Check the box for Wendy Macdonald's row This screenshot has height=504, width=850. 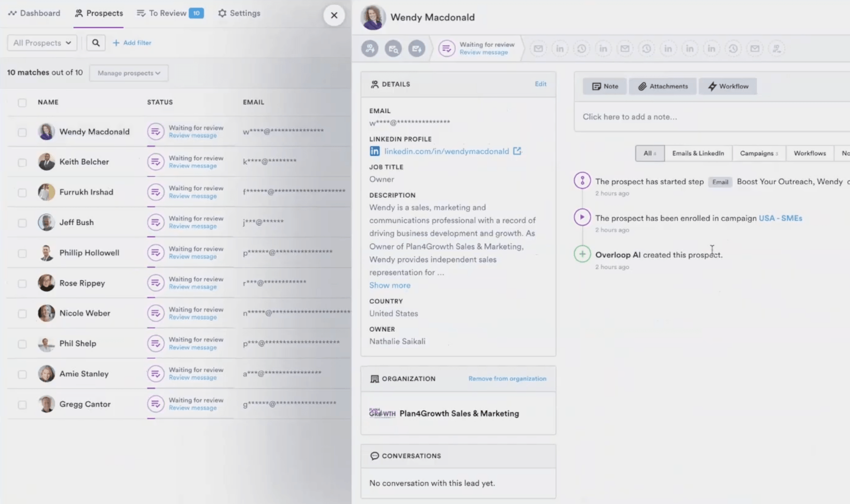[22, 132]
